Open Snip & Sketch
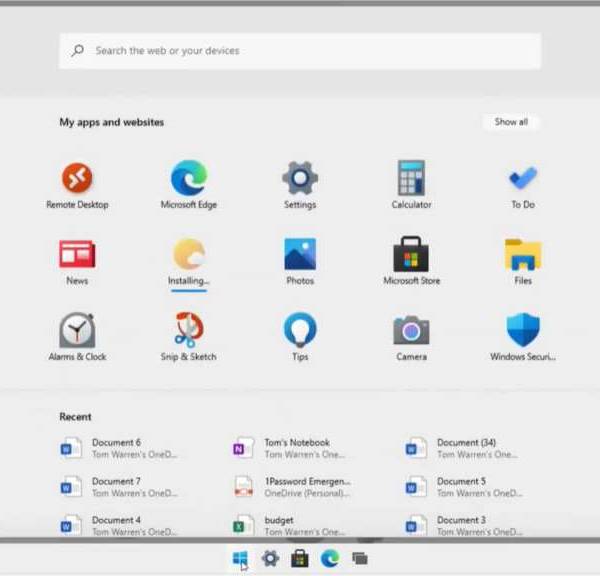600x576 pixels. point(189,331)
